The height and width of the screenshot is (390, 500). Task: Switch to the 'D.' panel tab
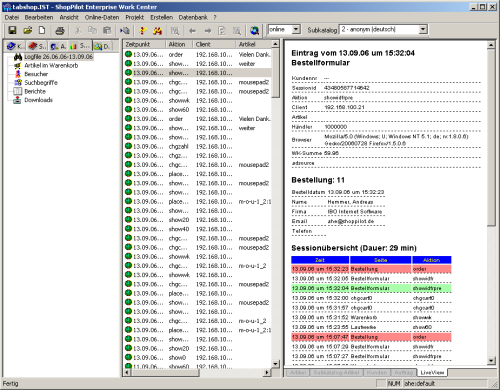point(102,46)
